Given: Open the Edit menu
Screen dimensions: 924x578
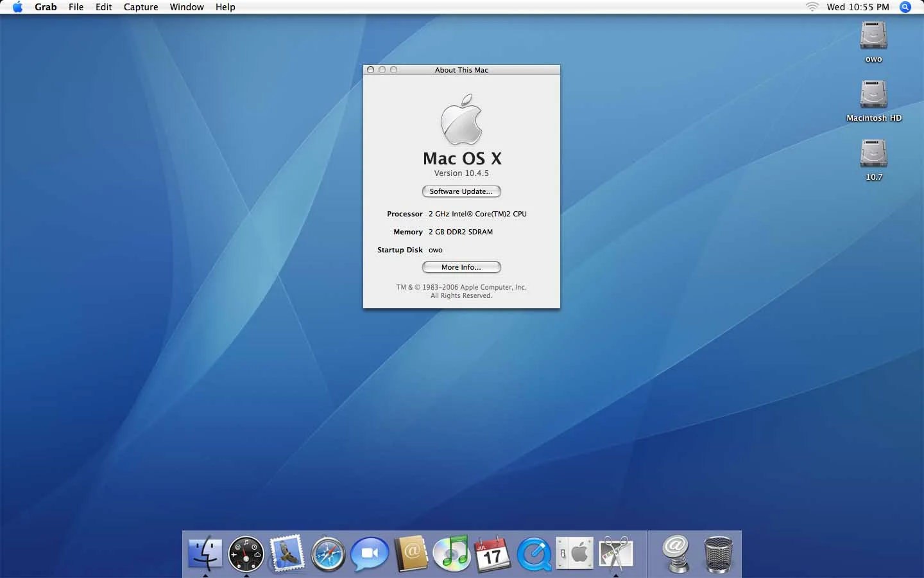Looking at the screenshot, I should 103,7.
